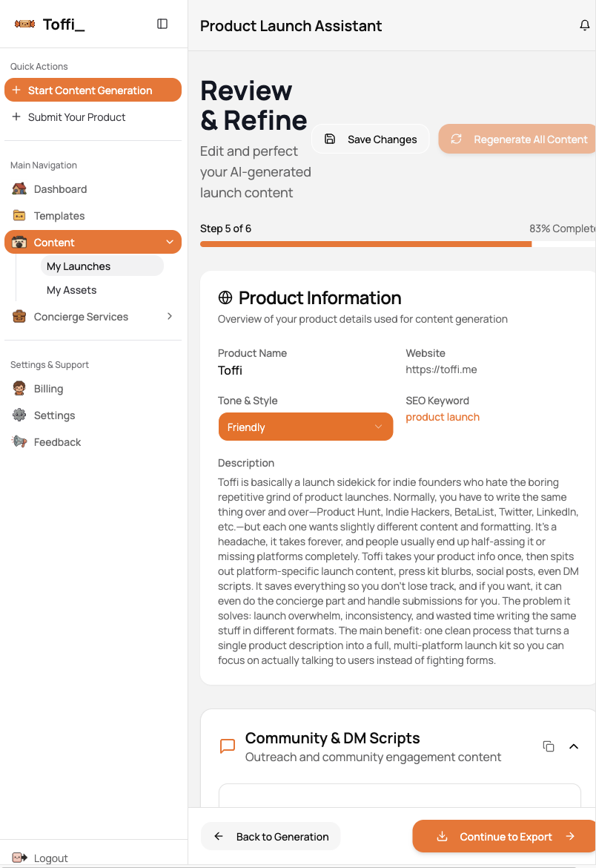Click the Logout icon

19,858
